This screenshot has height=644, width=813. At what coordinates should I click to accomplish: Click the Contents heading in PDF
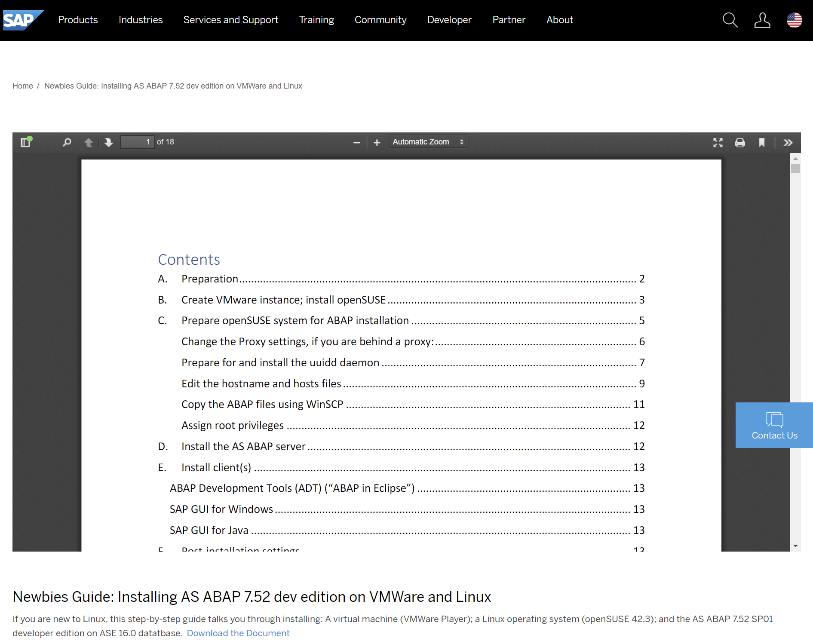pos(189,260)
